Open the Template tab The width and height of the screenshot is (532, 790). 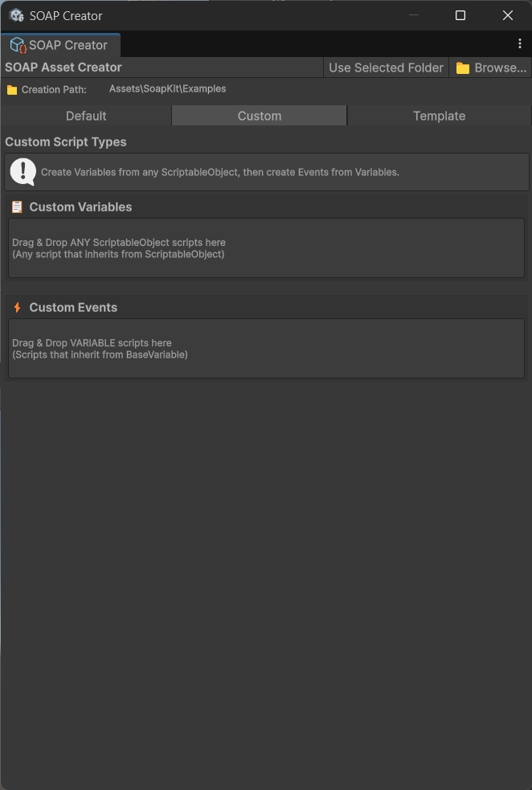[439, 116]
